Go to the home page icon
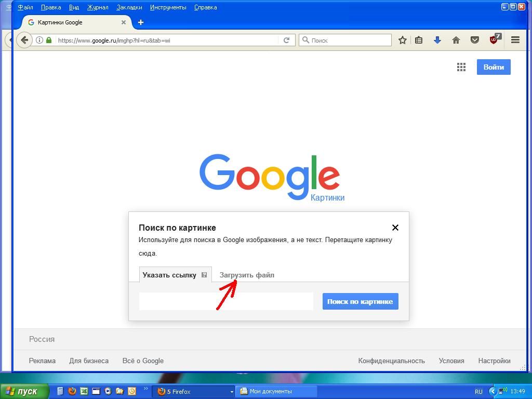Image resolution: width=532 pixels, height=399 pixels. pos(456,40)
